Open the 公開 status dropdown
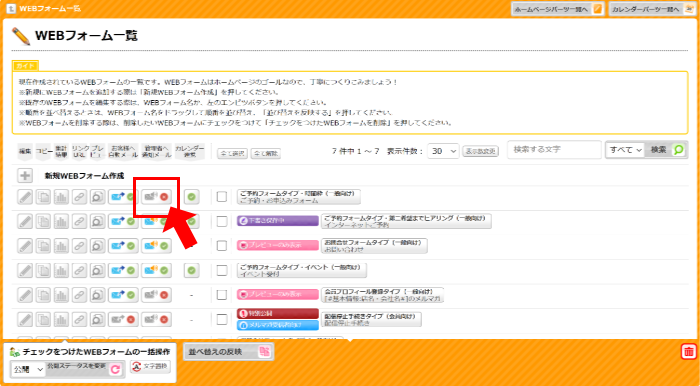This screenshot has width=700, height=386. (28, 370)
